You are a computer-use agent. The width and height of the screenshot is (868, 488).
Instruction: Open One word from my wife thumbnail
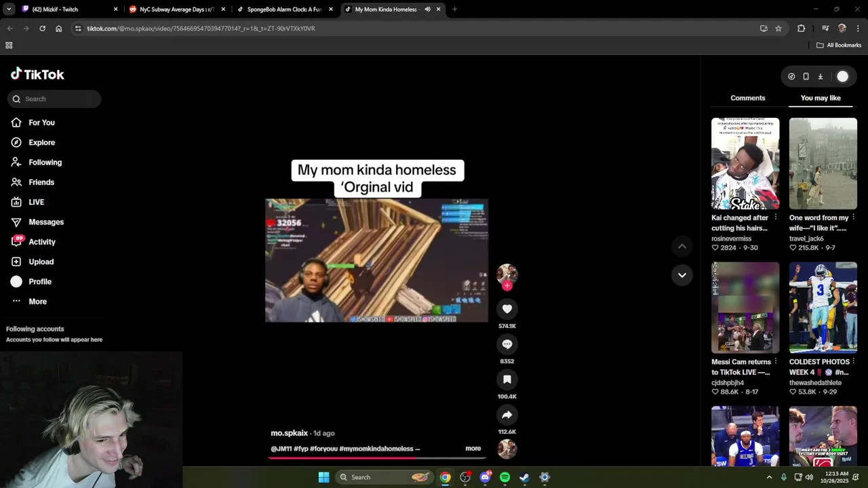(x=823, y=164)
